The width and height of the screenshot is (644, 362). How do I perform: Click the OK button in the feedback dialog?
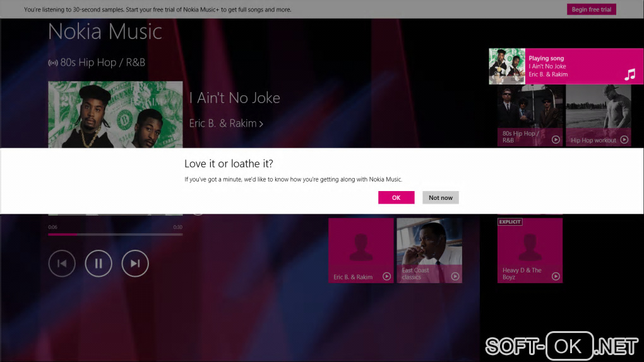396,197
